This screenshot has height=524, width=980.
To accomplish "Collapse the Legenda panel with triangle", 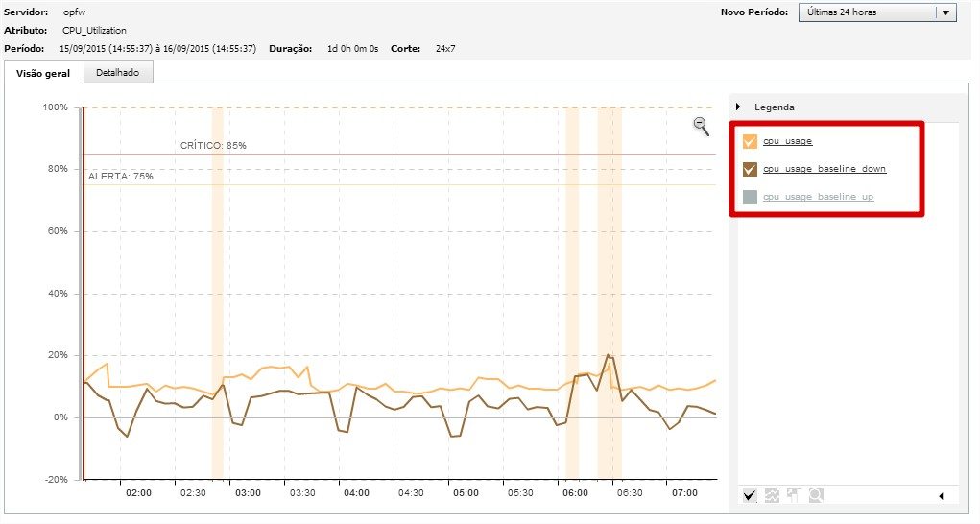I will [x=739, y=107].
